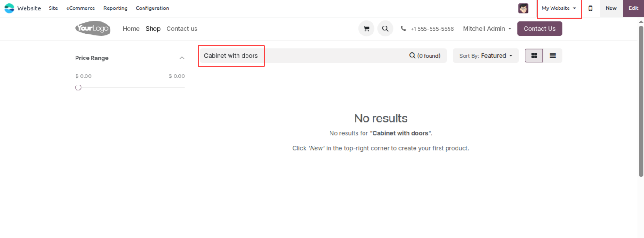Open the Site menu
The height and width of the screenshot is (238, 644).
tap(53, 8)
